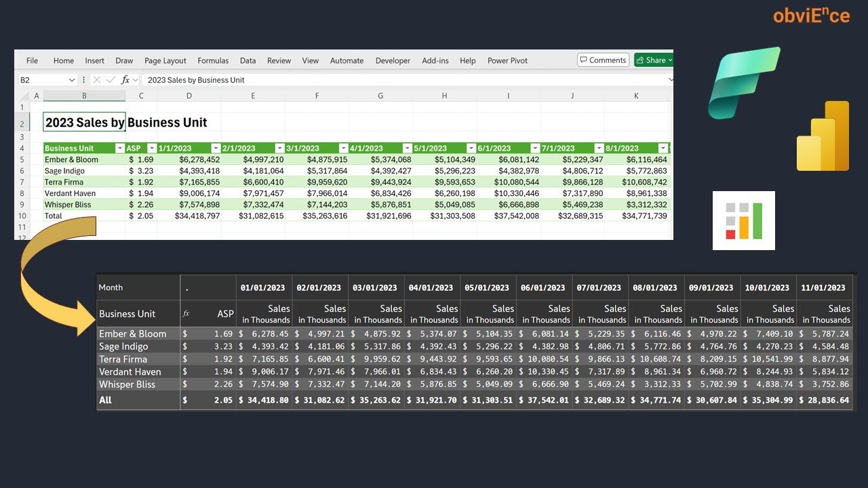Open the Power Pivot tab

(507, 60)
